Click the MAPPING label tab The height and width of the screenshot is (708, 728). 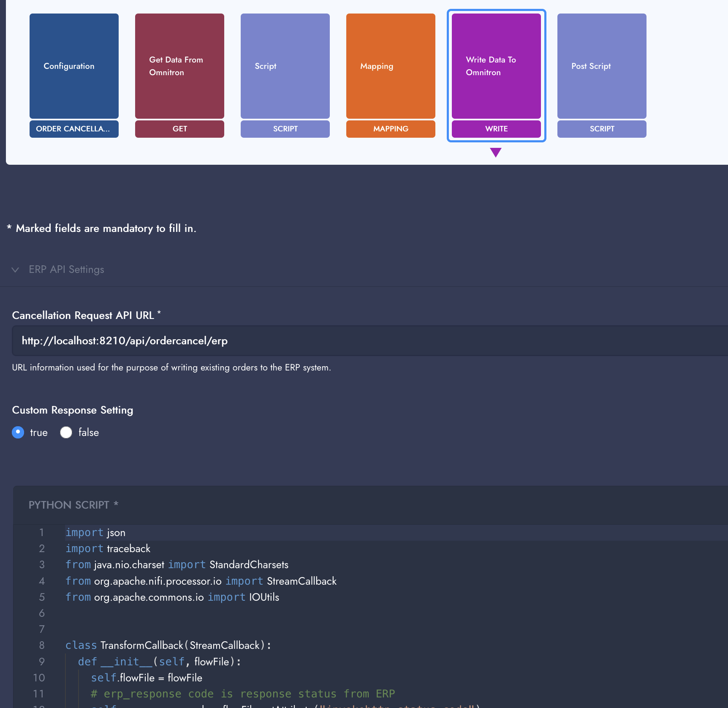[391, 129]
